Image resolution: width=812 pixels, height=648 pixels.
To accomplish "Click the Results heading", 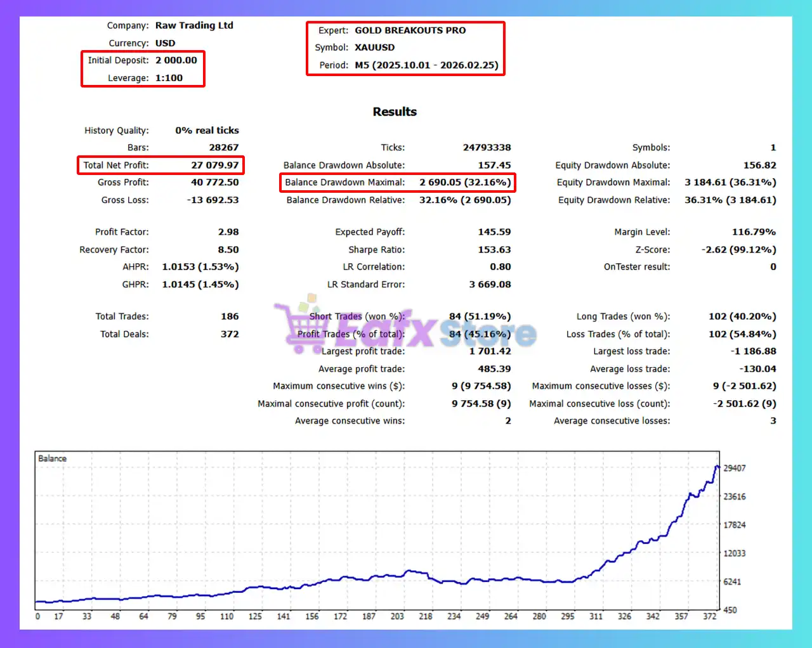I will [x=395, y=112].
